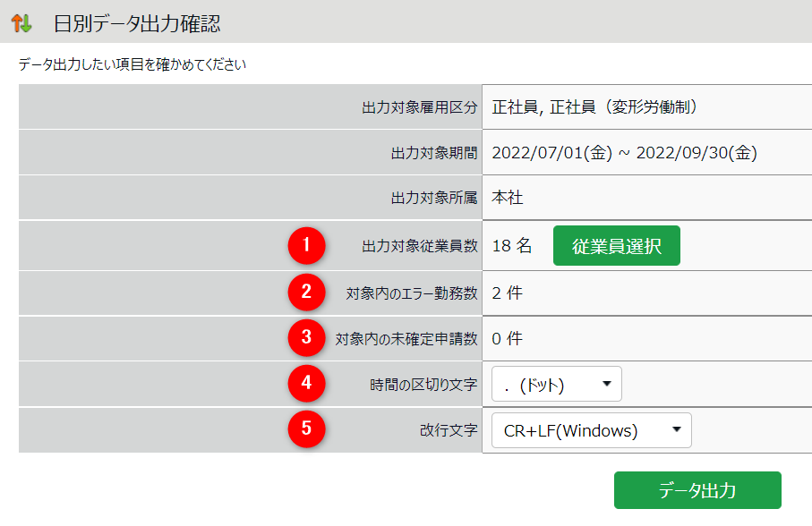The image size is (812, 526).
Task: Click the 18 名 employee count
Action: 512,246
